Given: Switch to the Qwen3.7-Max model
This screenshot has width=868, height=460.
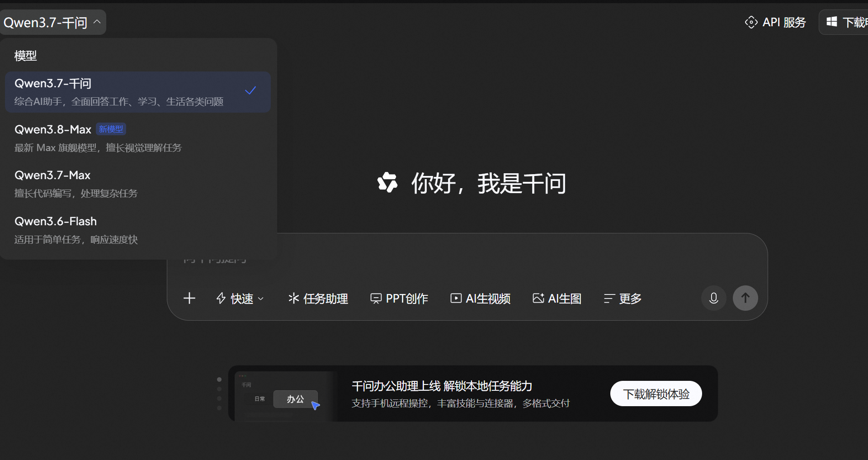Looking at the screenshot, I should (138, 184).
